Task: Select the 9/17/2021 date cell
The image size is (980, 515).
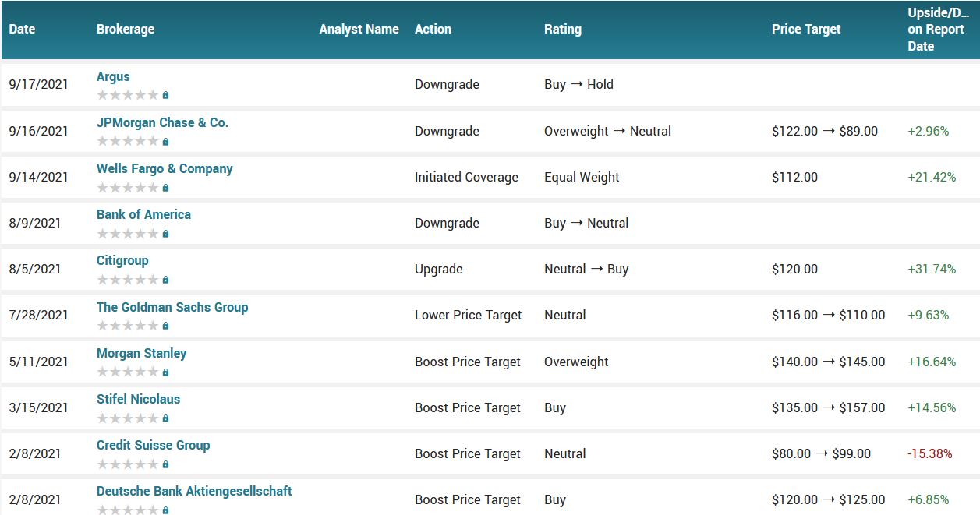Action: [38, 84]
